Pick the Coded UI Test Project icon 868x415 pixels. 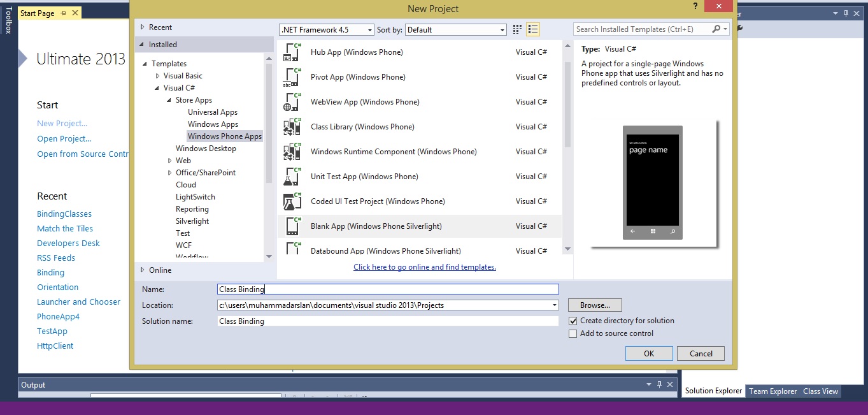click(x=292, y=201)
